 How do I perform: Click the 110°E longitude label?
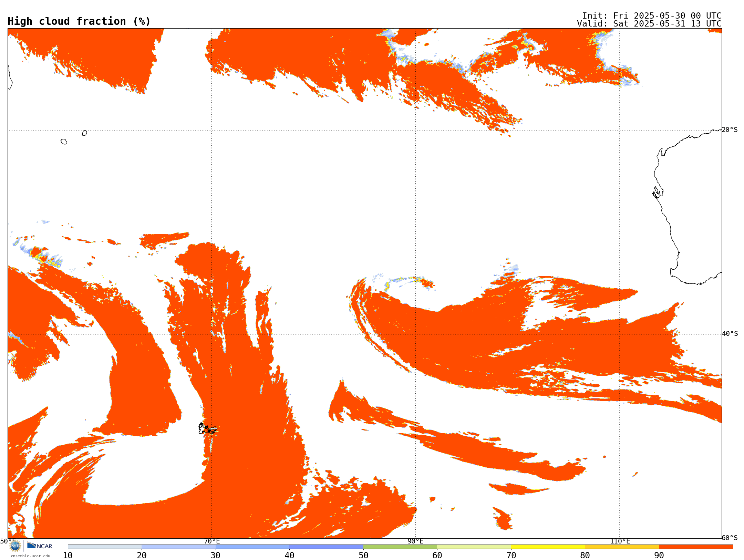(620, 541)
